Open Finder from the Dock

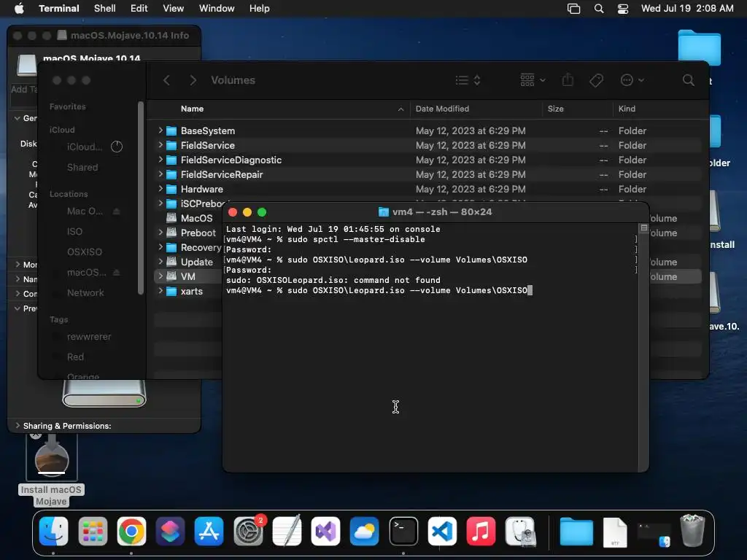[x=53, y=531]
